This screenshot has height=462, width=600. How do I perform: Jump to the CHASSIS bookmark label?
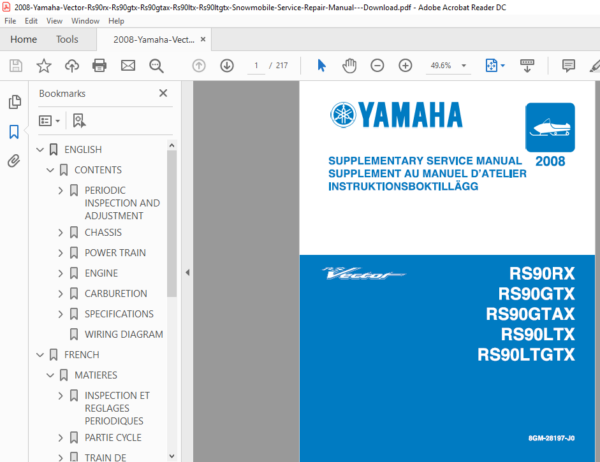click(x=103, y=232)
